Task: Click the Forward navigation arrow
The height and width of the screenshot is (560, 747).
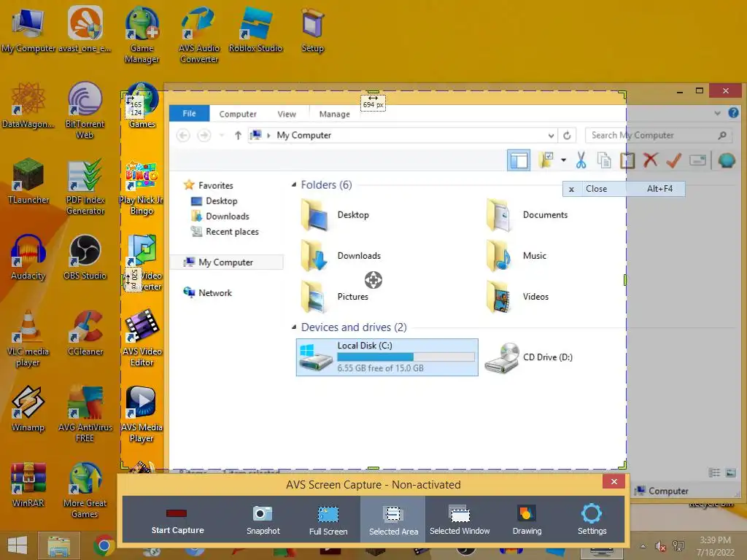Action: tap(204, 135)
